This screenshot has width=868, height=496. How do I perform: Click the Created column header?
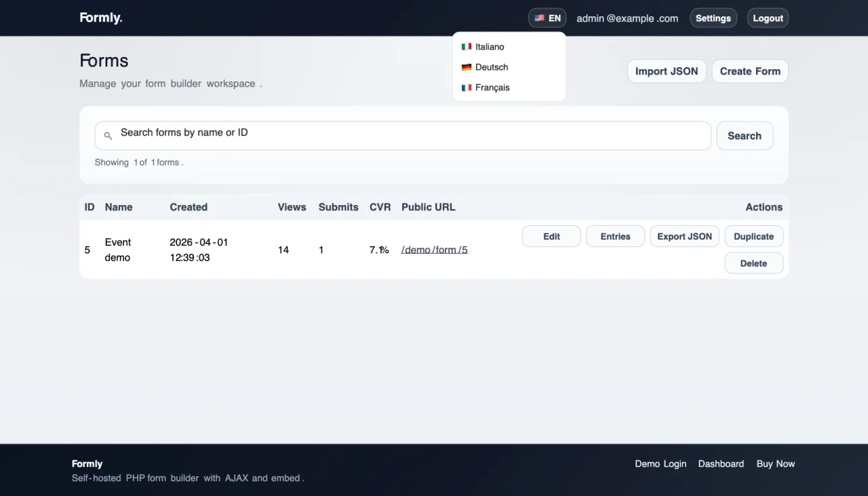point(189,207)
